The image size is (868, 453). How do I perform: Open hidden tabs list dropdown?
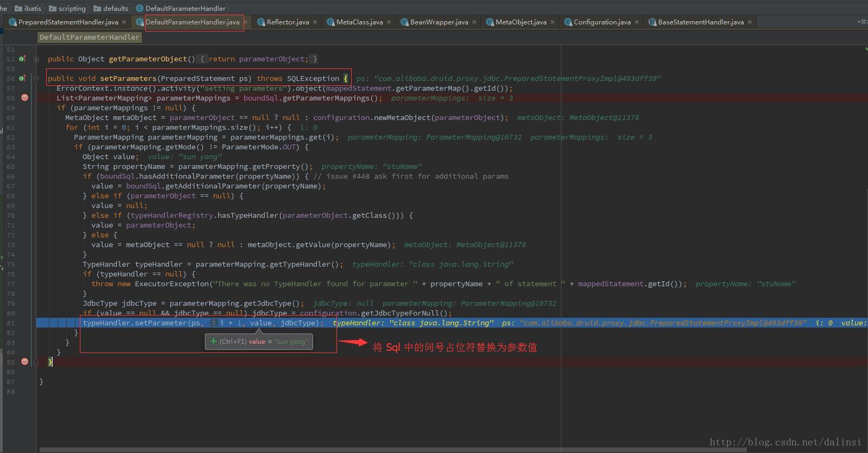862,22
